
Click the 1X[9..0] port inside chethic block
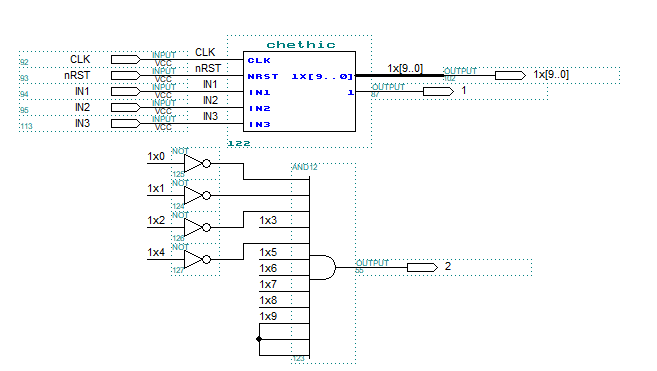(322, 76)
